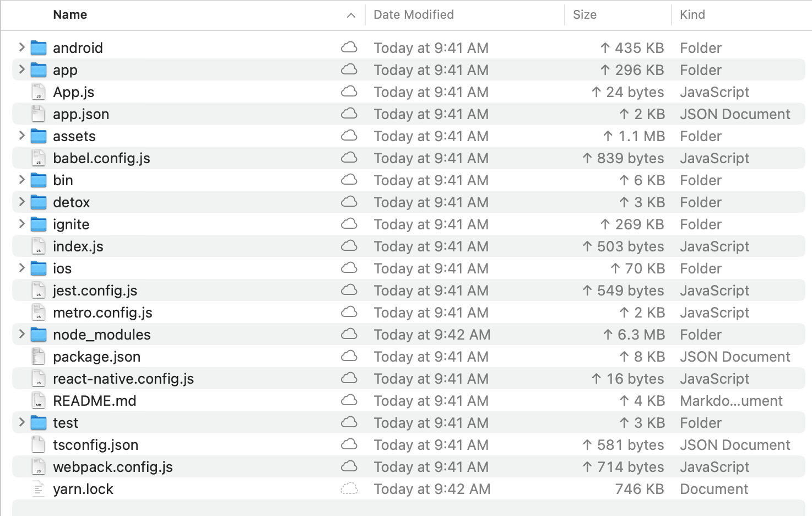The width and height of the screenshot is (812, 516).
Task: Click the JSON Document kind of tsconfig.json
Action: click(x=735, y=445)
